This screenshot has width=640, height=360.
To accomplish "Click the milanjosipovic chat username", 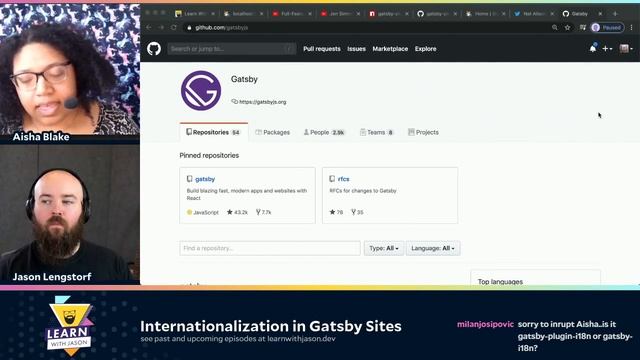I will (485, 324).
